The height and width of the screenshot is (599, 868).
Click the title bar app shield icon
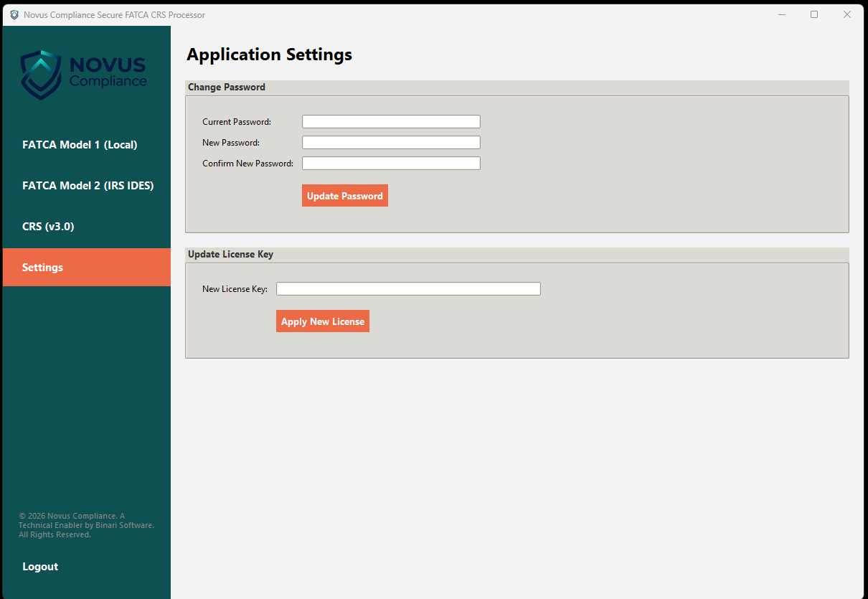14,14
